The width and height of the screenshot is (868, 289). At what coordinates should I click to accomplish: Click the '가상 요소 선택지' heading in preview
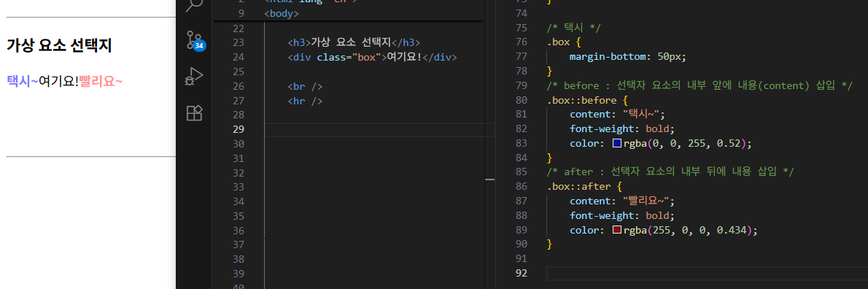[x=59, y=45]
